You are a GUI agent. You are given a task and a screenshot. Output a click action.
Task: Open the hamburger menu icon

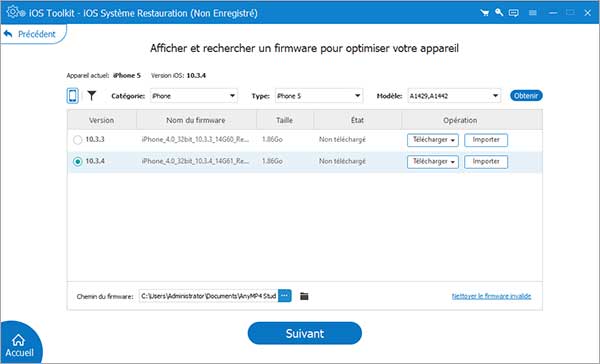[532, 13]
